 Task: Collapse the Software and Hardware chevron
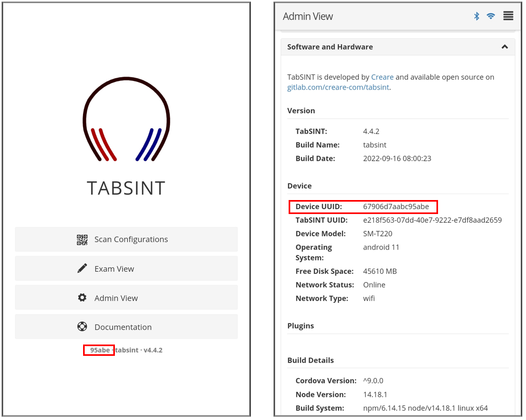click(x=504, y=47)
